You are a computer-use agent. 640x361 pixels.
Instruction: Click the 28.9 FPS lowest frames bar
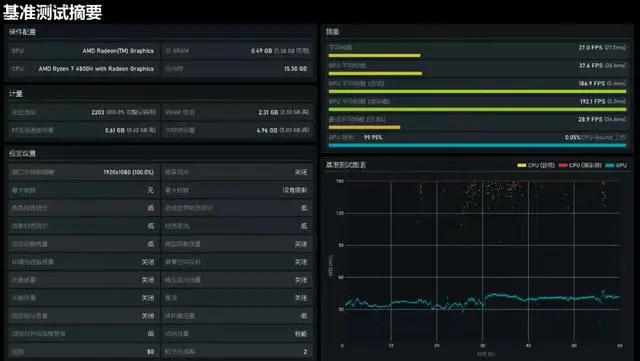tap(364, 127)
